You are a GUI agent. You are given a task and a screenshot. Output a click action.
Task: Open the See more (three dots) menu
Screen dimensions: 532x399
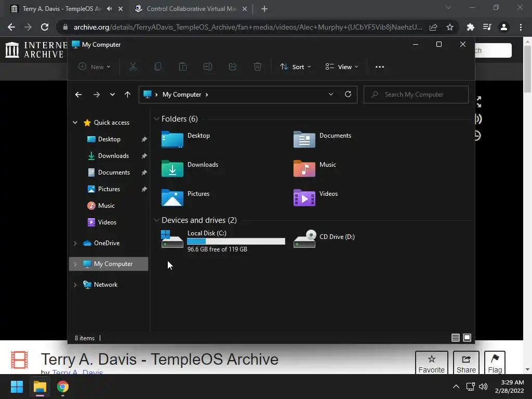point(380,67)
